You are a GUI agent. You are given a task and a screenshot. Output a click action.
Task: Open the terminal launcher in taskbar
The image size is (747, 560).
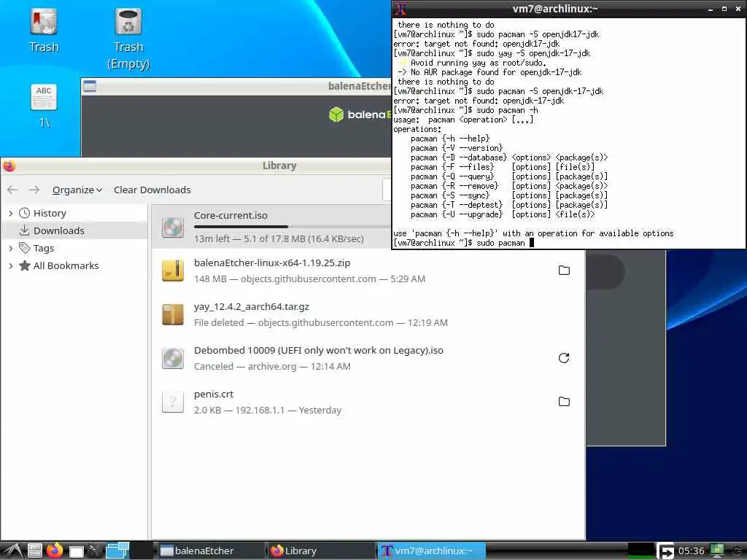click(94, 551)
